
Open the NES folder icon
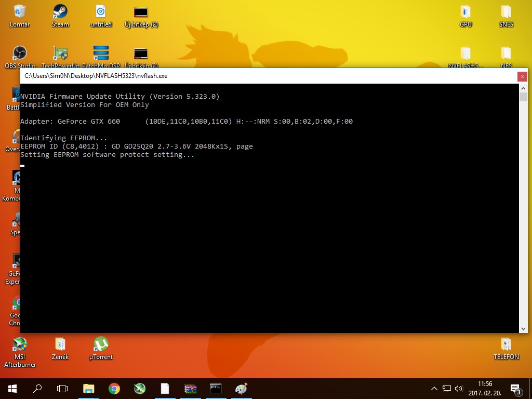coord(506,56)
